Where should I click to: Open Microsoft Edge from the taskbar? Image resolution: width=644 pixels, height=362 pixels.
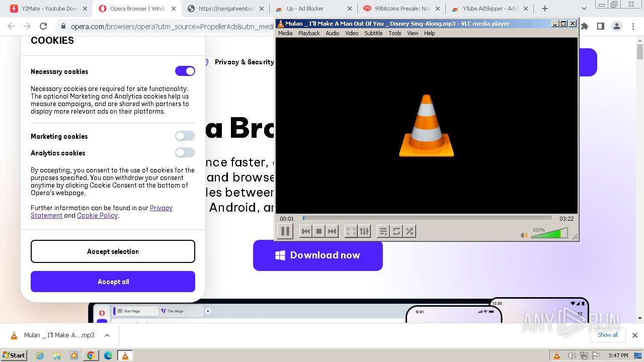coord(108,355)
